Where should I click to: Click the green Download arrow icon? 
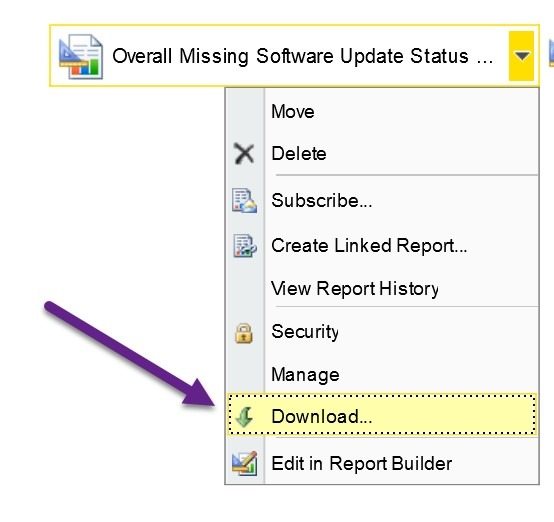(244, 416)
